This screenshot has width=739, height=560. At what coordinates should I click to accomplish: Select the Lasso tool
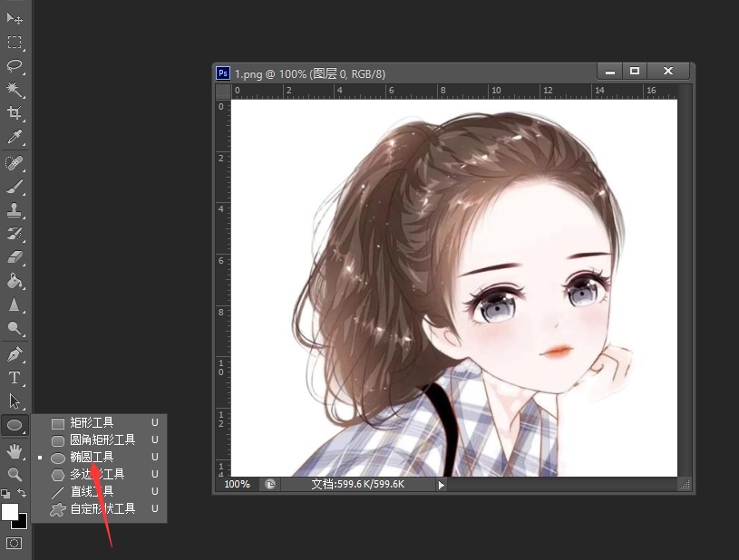[14, 65]
